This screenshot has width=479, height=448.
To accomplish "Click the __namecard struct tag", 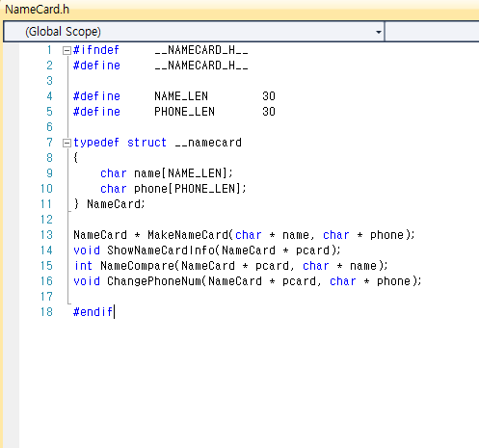I will pos(208,143).
